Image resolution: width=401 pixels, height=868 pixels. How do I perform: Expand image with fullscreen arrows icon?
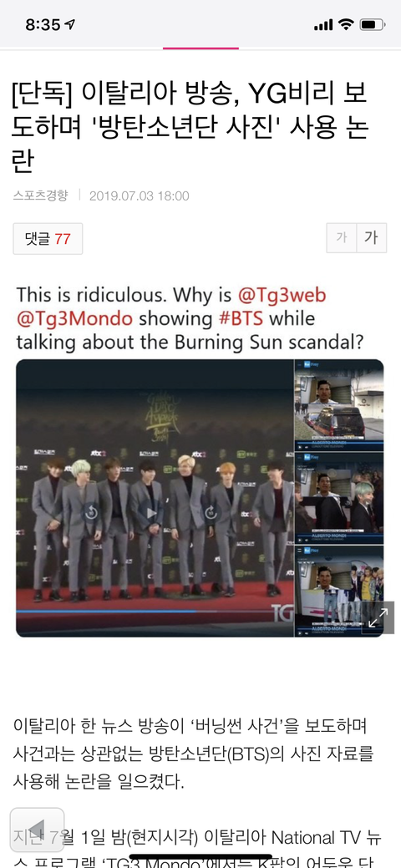[x=378, y=617]
